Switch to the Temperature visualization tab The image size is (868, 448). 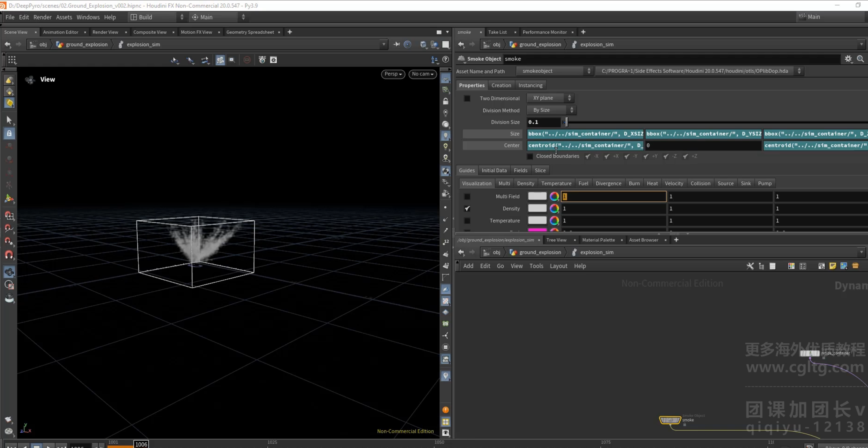(x=556, y=184)
